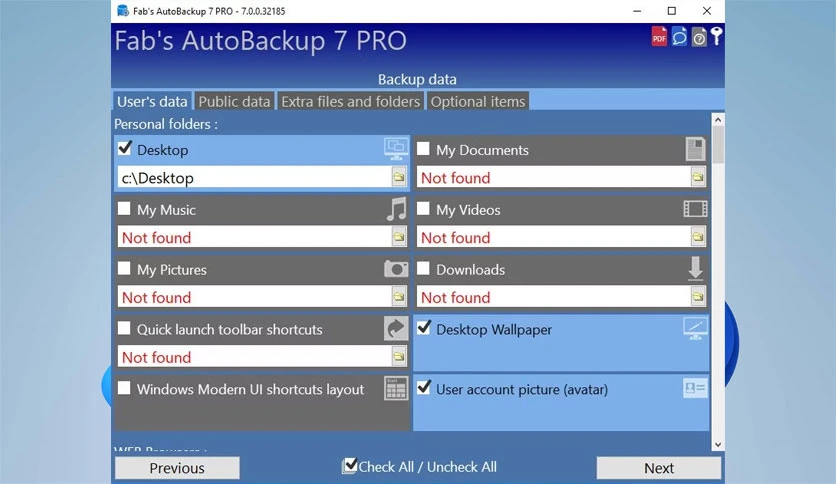This screenshot has width=836, height=484.
Task: Click the My Documents Not found path field
Action: [554, 178]
